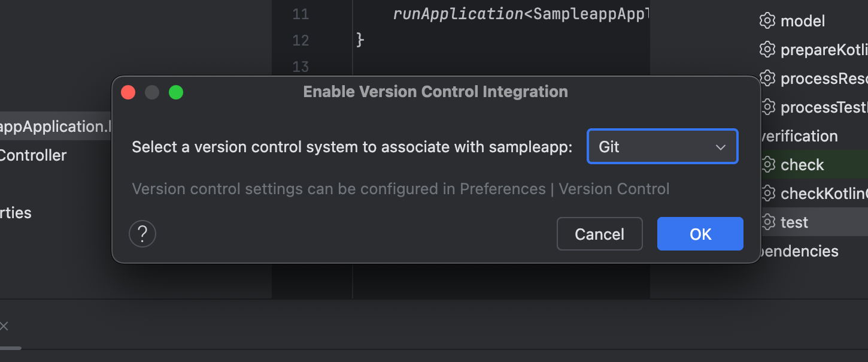Viewport: 868px width, 362px height.
Task: Select the verification group in Gradle tree
Action: (x=799, y=136)
